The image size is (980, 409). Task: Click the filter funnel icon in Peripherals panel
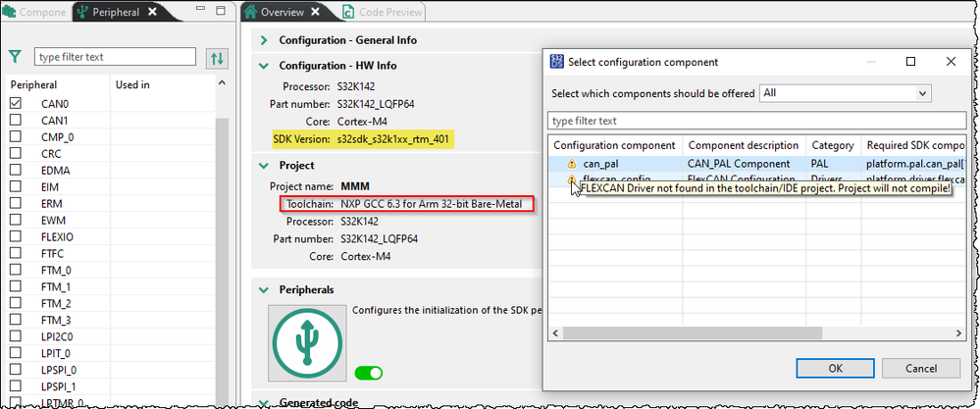15,58
